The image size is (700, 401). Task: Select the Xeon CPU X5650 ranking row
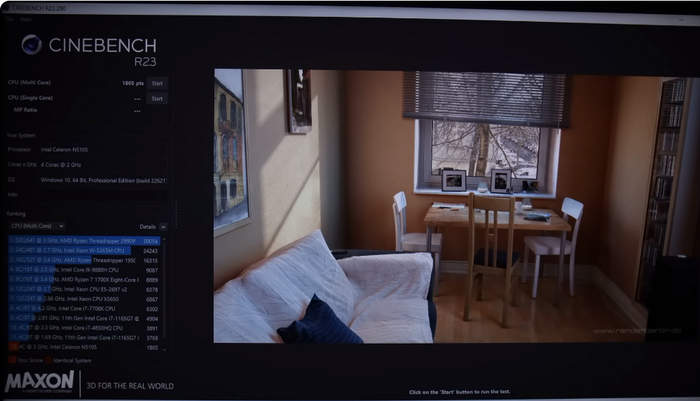(x=84, y=299)
